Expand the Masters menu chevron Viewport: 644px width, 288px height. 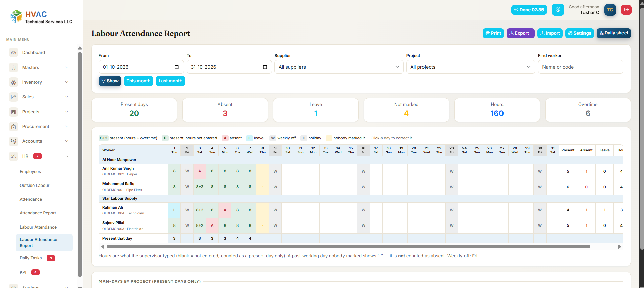[67, 68]
